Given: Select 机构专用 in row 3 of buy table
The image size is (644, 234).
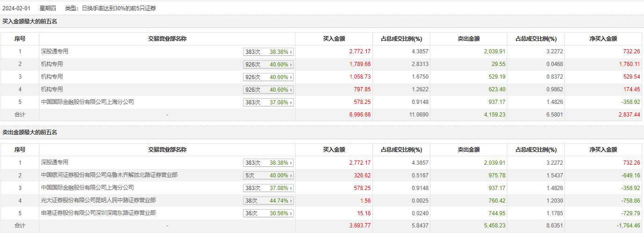Looking at the screenshot, I should (x=52, y=77).
